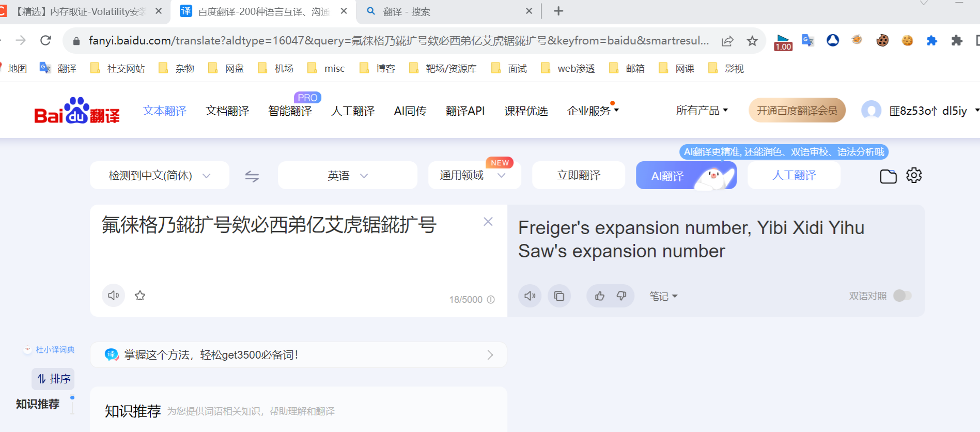This screenshot has height=432, width=980.
Task: Select the 人工翻译 nav item
Action: (x=353, y=111)
